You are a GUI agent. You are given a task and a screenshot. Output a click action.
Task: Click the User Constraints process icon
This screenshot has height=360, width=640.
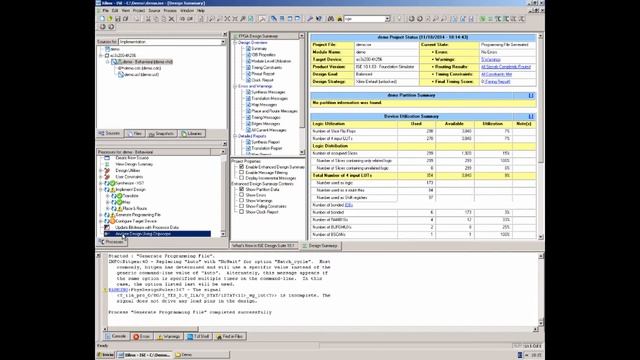107,177
